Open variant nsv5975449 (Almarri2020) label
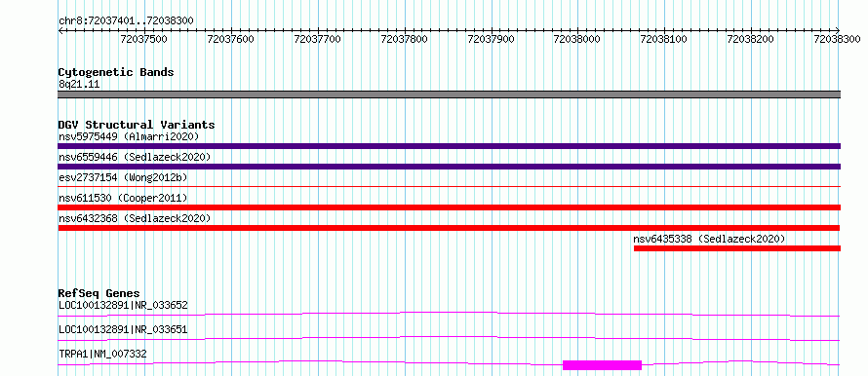The image size is (868, 376). tap(129, 136)
